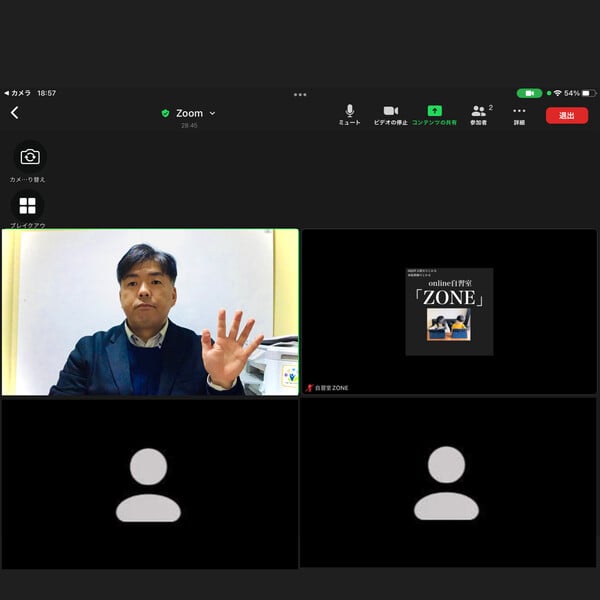Image resolution: width=600 pixels, height=600 pixels.
Task: Tap the green camera-in-use status indicator
Action: (x=529, y=93)
